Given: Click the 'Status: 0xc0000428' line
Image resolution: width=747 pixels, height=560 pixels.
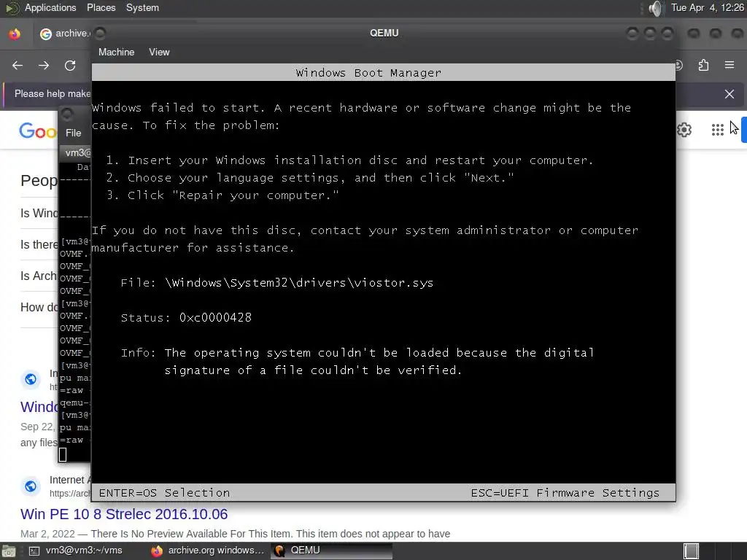Looking at the screenshot, I should (186, 318).
